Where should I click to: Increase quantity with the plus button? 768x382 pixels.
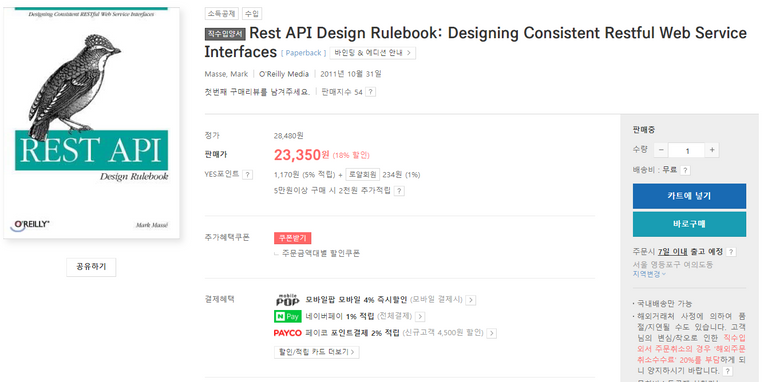pyautogui.click(x=712, y=150)
